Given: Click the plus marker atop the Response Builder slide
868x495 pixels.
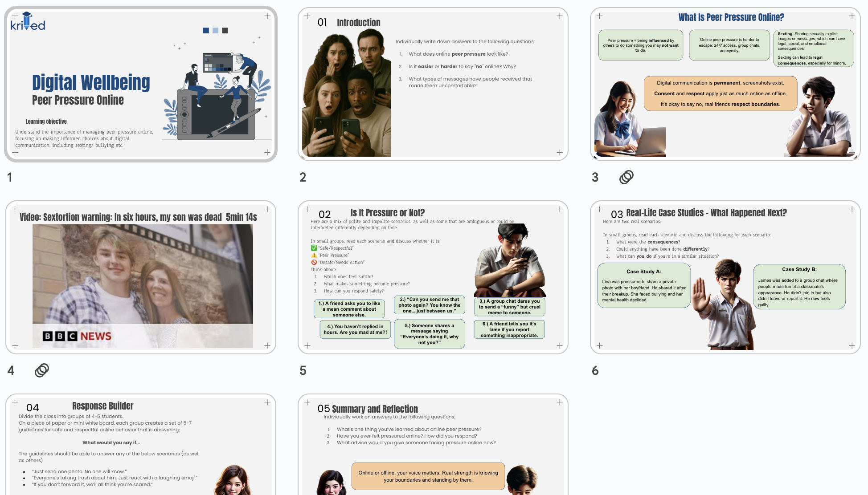Looking at the screenshot, I should pos(15,402).
